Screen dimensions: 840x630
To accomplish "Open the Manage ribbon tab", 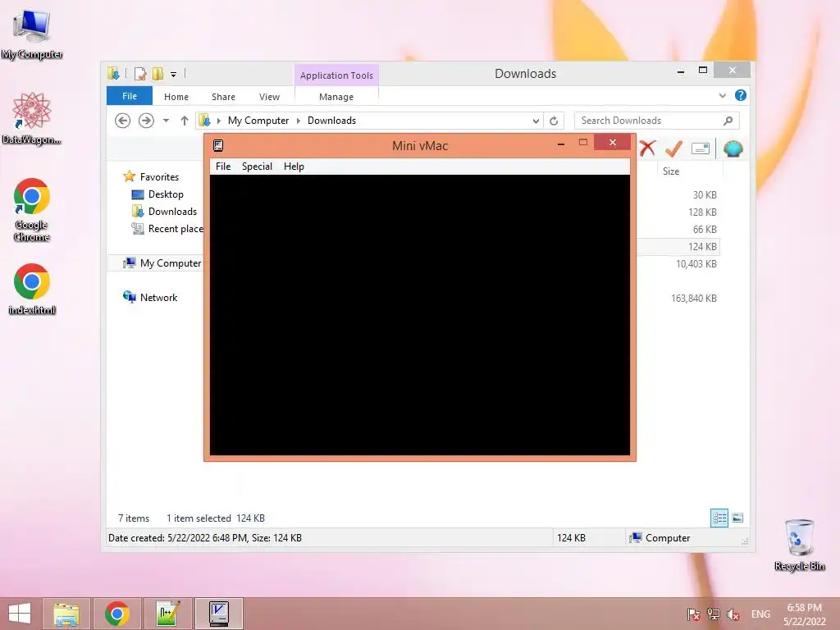I will 336,97.
